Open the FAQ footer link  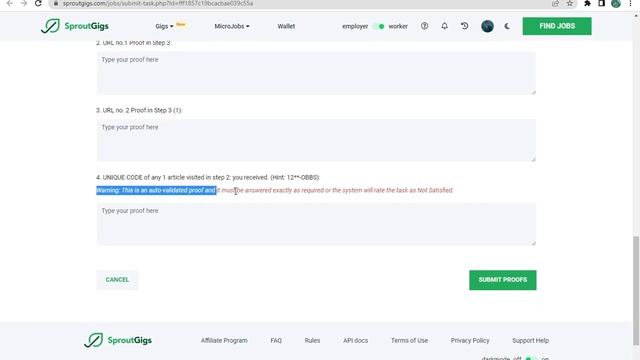click(276, 340)
